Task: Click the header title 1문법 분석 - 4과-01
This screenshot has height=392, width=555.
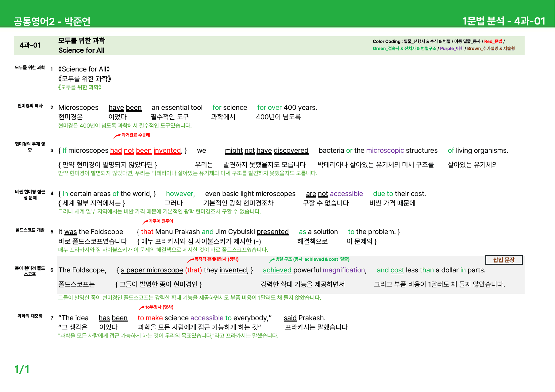Action: click(x=503, y=21)
